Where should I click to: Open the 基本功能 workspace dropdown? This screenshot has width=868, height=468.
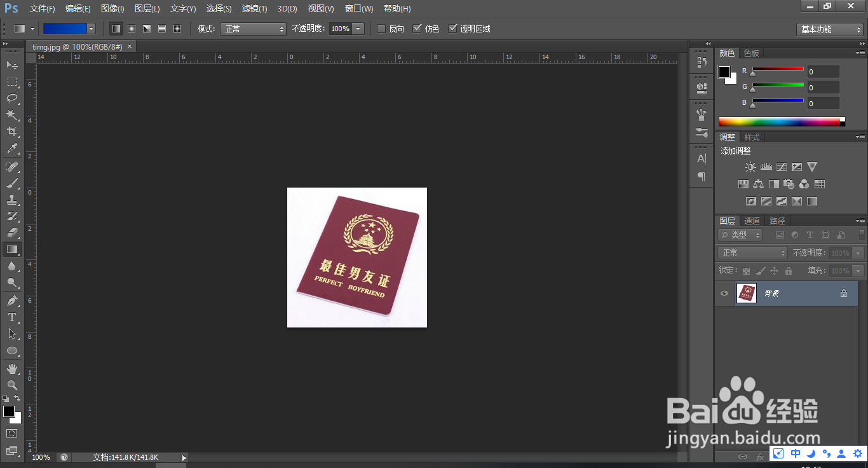pyautogui.click(x=829, y=29)
